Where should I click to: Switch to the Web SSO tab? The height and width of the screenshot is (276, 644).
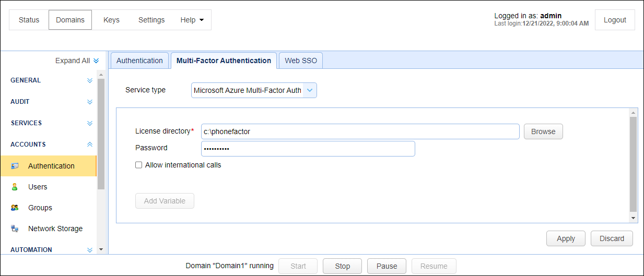coord(301,61)
